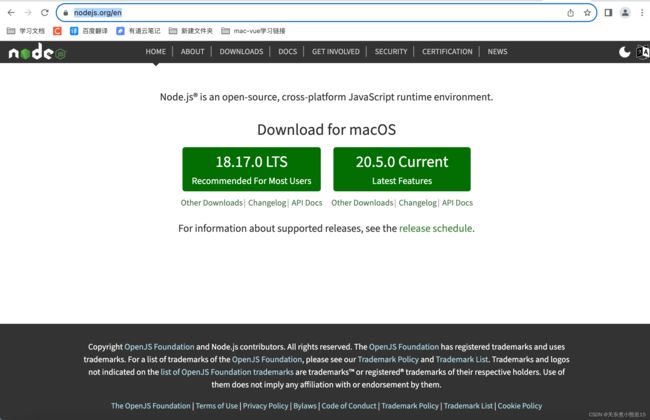The height and width of the screenshot is (420, 650).
Task: Click the browser forward arrow
Action: click(x=28, y=13)
